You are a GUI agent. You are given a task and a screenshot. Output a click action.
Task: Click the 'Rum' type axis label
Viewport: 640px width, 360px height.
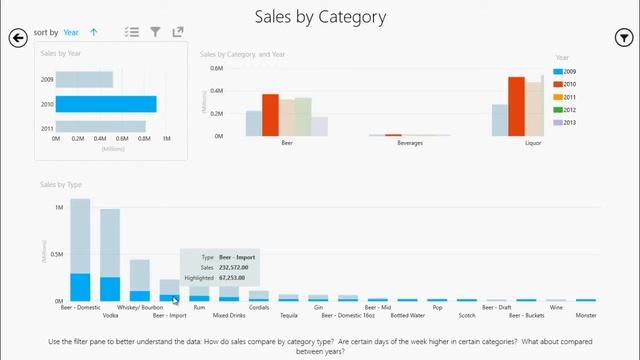(199, 307)
